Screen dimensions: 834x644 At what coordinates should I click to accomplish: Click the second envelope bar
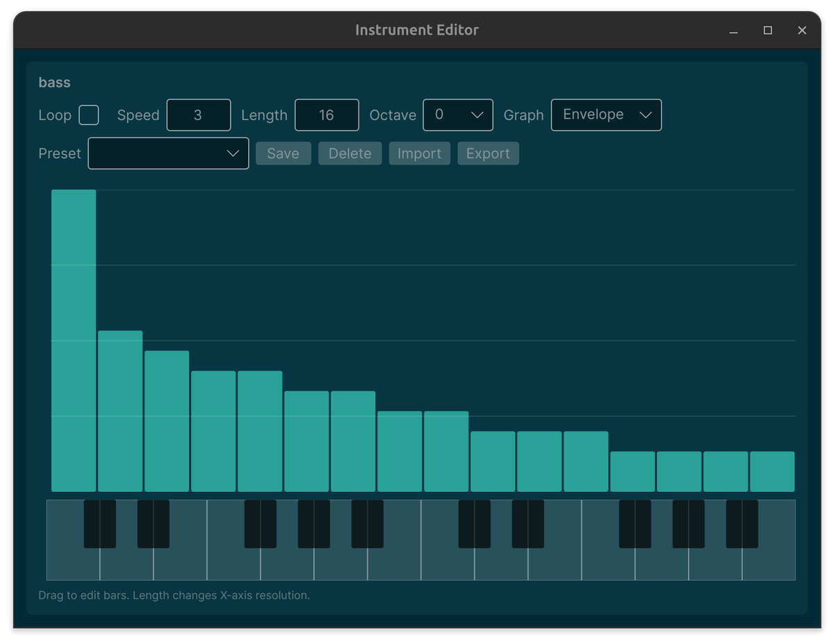tap(120, 411)
